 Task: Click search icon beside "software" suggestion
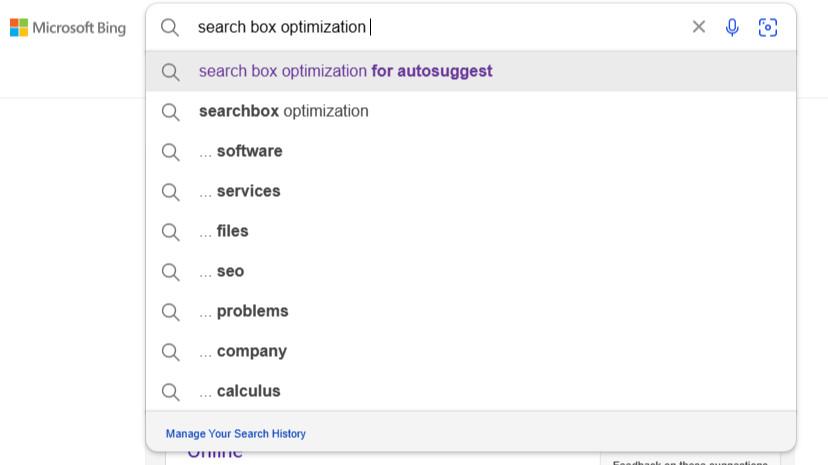pos(171,151)
